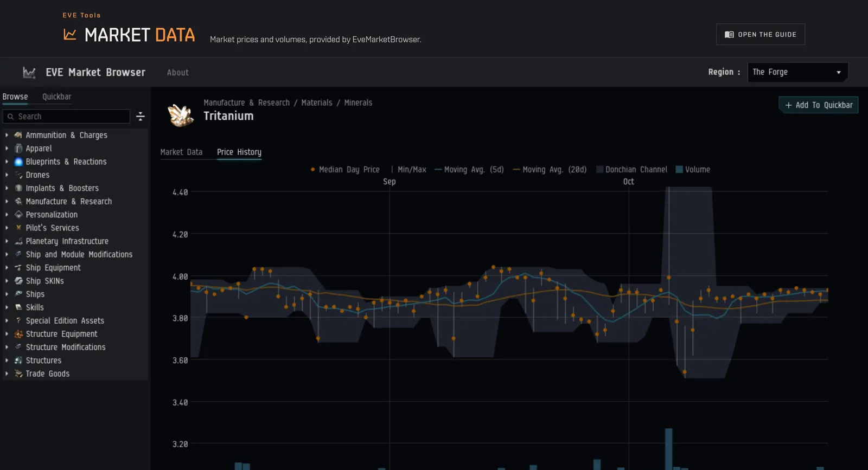Click the Materials breadcrumb link
The width and height of the screenshot is (868, 470).
coord(317,102)
